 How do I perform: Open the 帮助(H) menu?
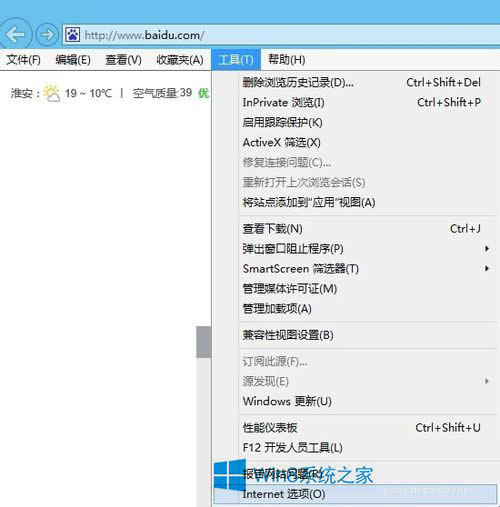coord(287,60)
